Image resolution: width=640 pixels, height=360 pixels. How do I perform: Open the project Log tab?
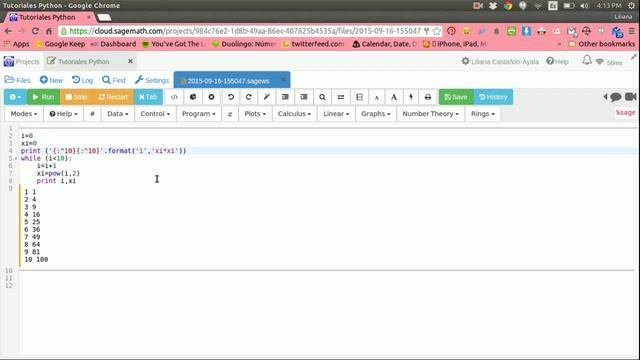pos(82,80)
